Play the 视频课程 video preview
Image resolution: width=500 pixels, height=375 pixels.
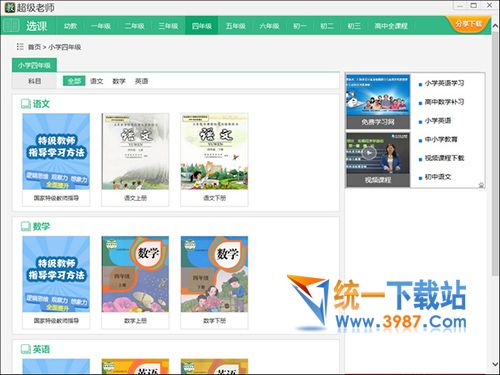tap(369, 153)
